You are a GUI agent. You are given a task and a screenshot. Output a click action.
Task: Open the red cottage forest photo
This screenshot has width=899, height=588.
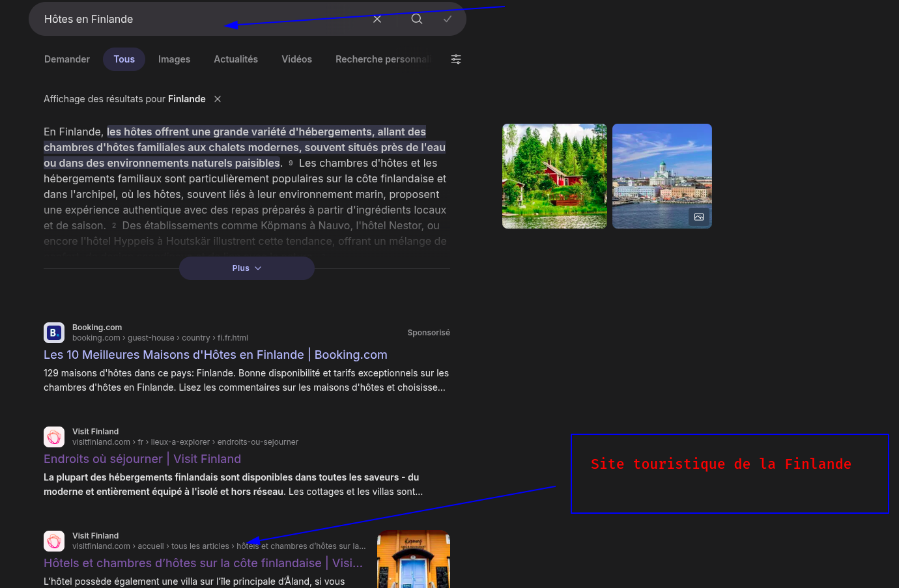pyautogui.click(x=554, y=176)
